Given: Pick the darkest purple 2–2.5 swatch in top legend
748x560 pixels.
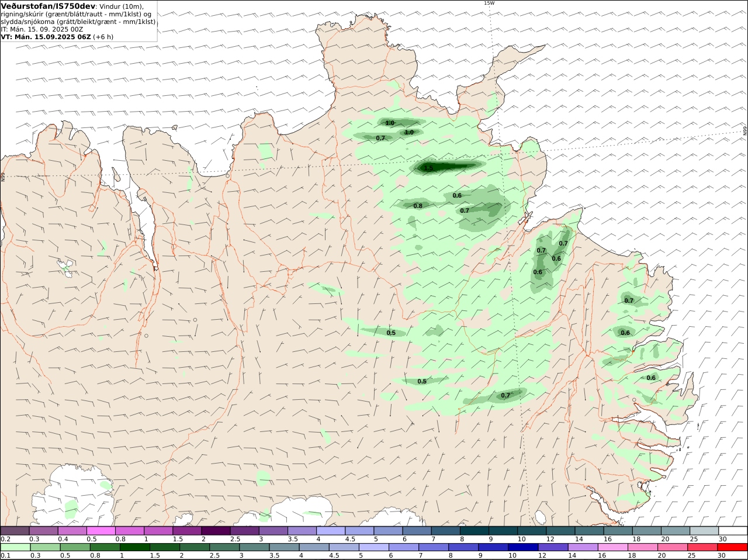Looking at the screenshot, I should [x=215, y=531].
